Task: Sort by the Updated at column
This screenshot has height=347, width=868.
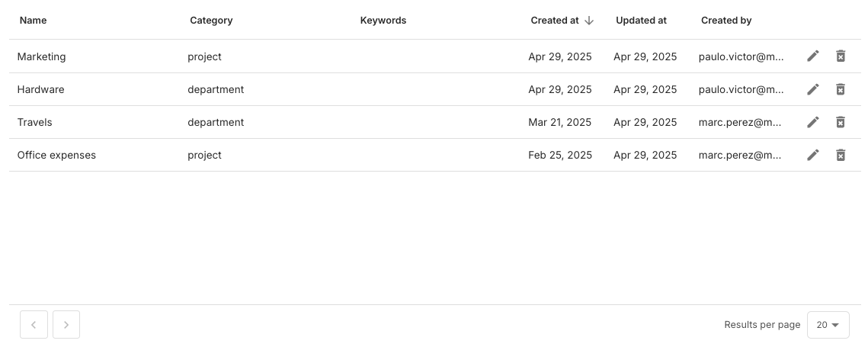Action: (641, 21)
